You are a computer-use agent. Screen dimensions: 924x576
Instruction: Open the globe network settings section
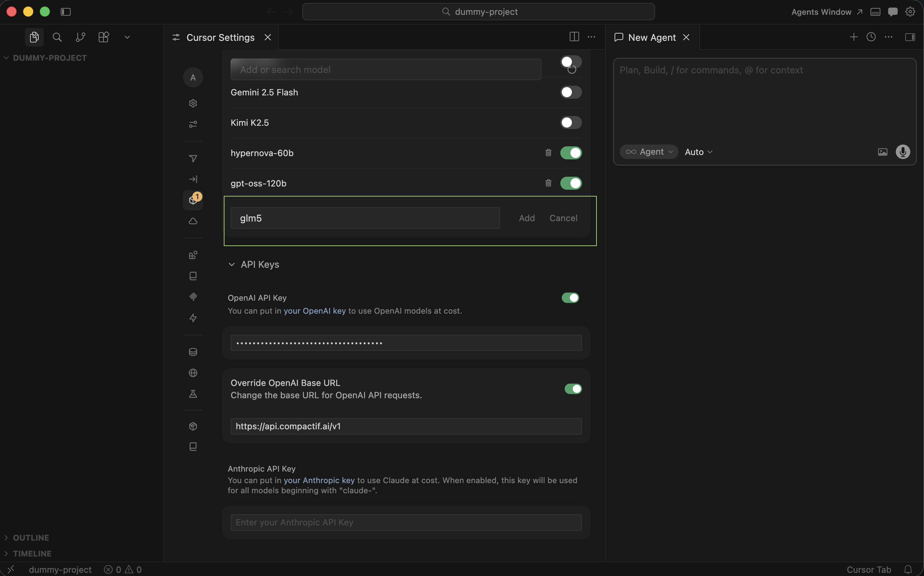(x=193, y=373)
